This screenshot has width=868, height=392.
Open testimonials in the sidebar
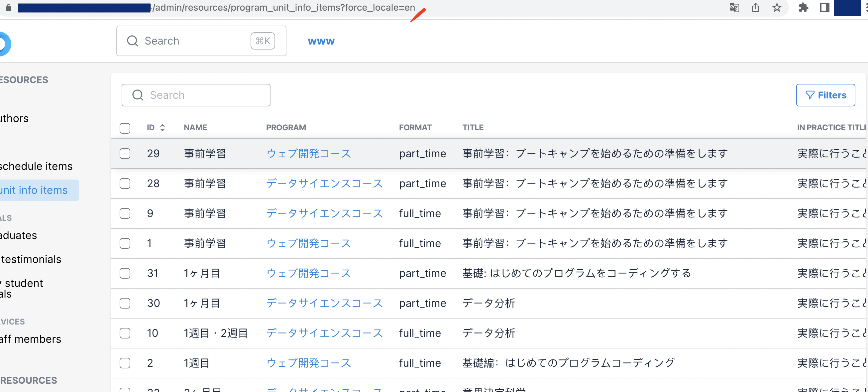pos(31,259)
